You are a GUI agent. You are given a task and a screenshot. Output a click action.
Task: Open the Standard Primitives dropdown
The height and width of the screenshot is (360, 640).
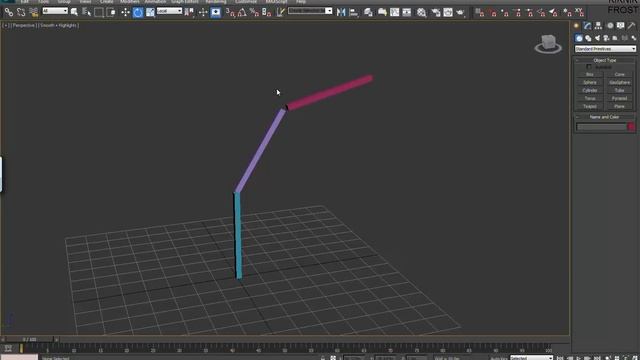[x=605, y=49]
